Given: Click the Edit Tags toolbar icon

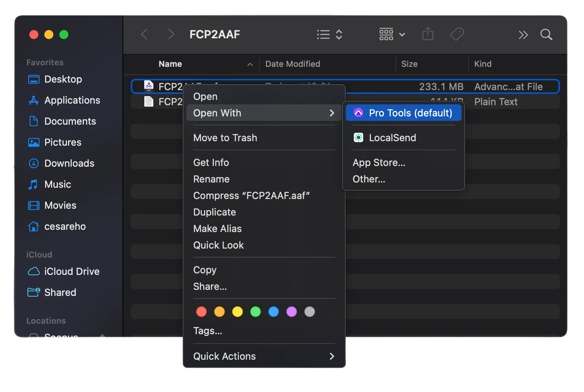Looking at the screenshot, I should (x=457, y=34).
